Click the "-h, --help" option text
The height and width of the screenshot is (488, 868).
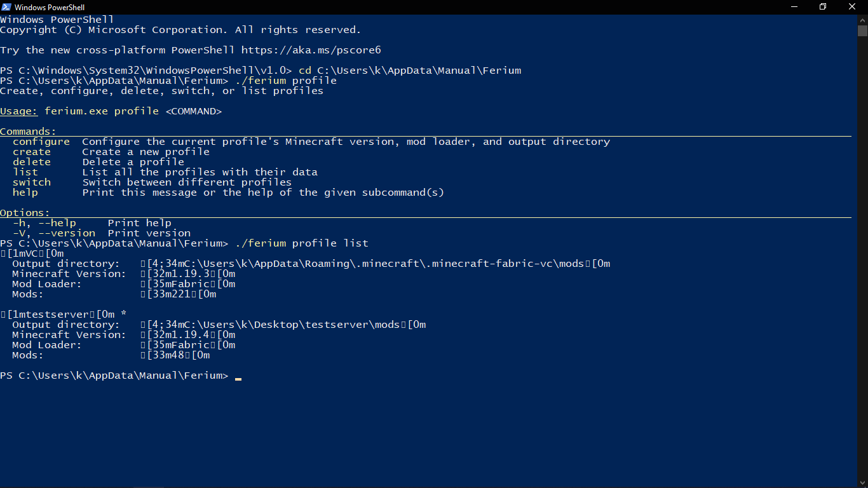(45, 222)
